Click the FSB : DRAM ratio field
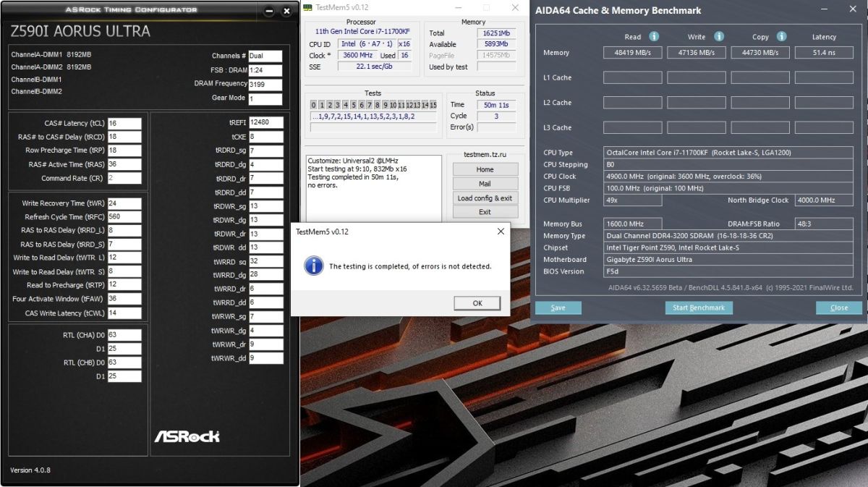Image resolution: width=868 pixels, height=487 pixels. pos(266,70)
